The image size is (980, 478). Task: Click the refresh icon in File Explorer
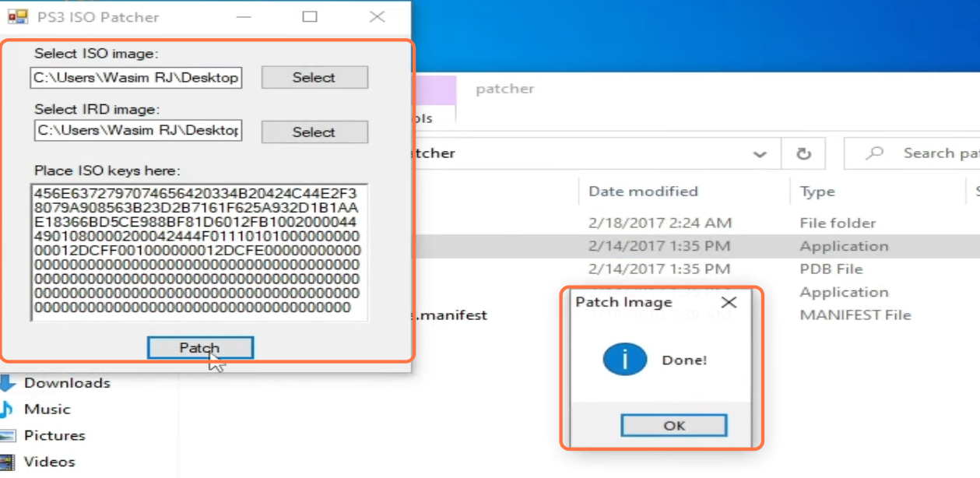click(803, 153)
